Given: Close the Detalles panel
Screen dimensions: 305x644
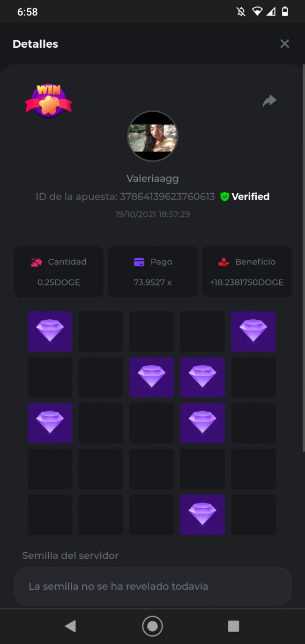Looking at the screenshot, I should [285, 44].
